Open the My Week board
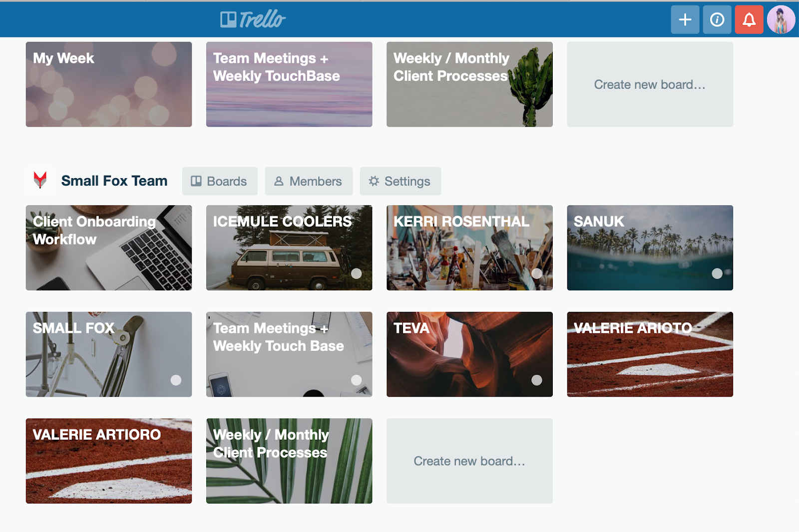799x532 pixels. 109,84
